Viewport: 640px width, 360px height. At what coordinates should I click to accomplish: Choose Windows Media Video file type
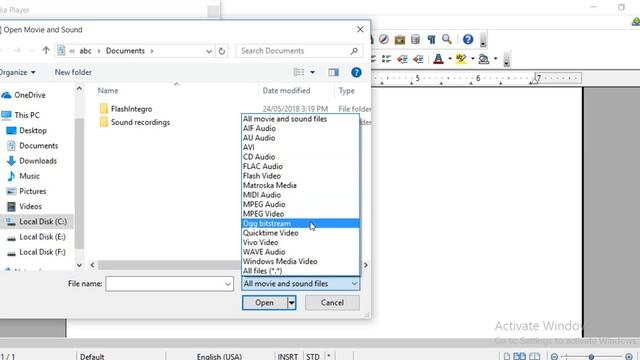pyautogui.click(x=300, y=261)
